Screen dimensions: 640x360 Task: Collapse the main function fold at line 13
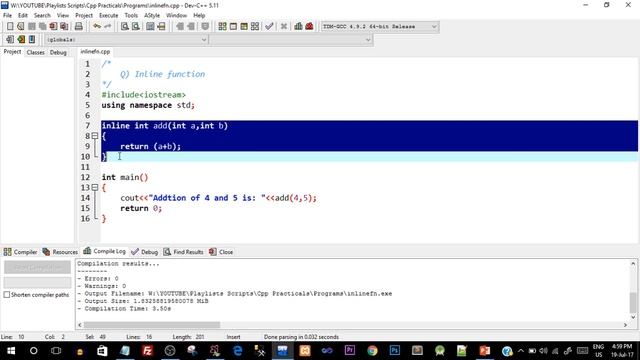tap(95, 187)
